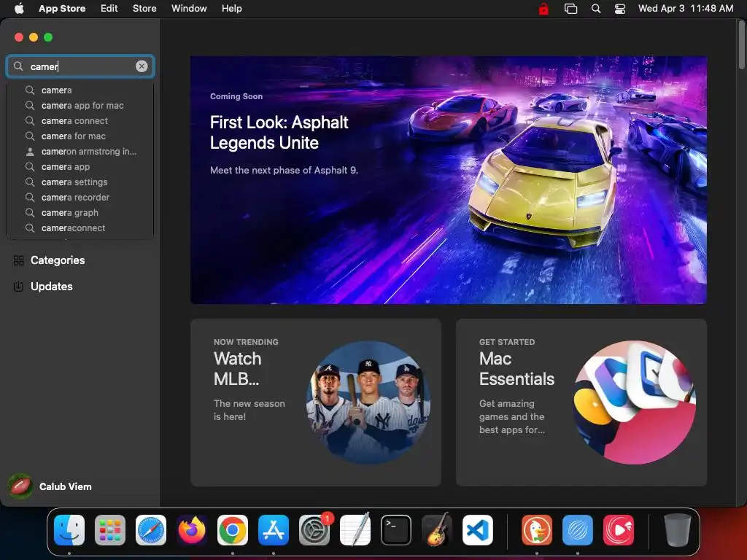Select the 'camera settings' suggestion
The image size is (747, 560).
[80, 182]
